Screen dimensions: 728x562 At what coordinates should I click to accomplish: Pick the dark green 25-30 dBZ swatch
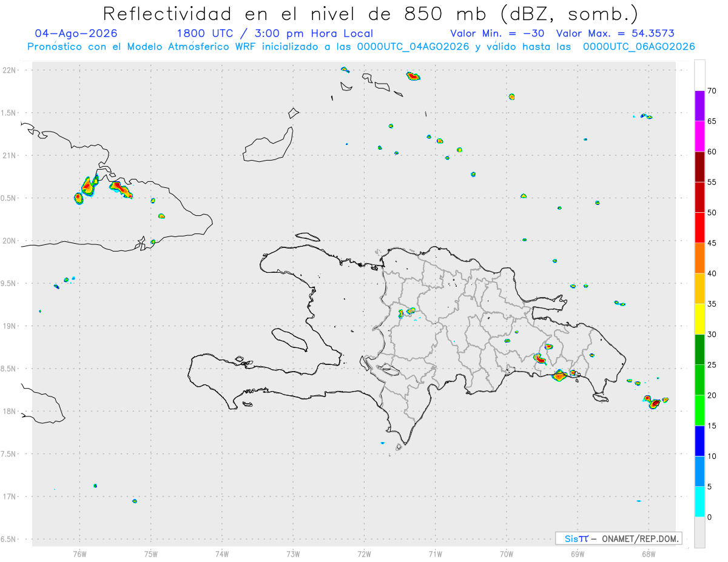click(x=699, y=350)
